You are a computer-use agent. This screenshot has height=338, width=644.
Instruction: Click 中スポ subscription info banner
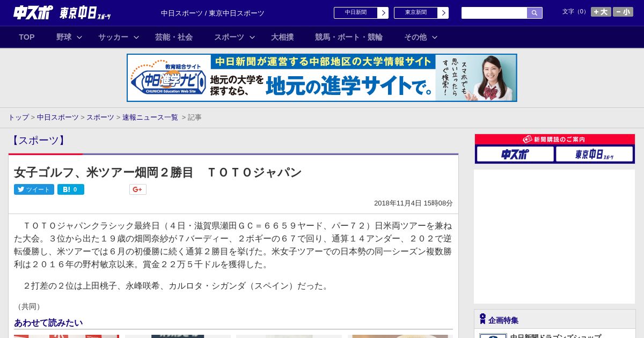[x=515, y=155]
